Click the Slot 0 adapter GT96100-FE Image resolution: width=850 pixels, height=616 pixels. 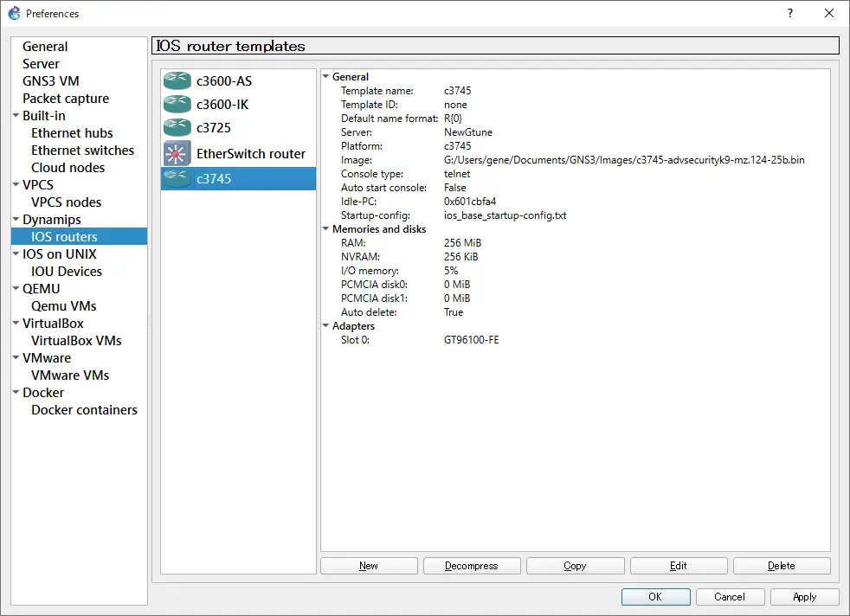click(x=471, y=340)
